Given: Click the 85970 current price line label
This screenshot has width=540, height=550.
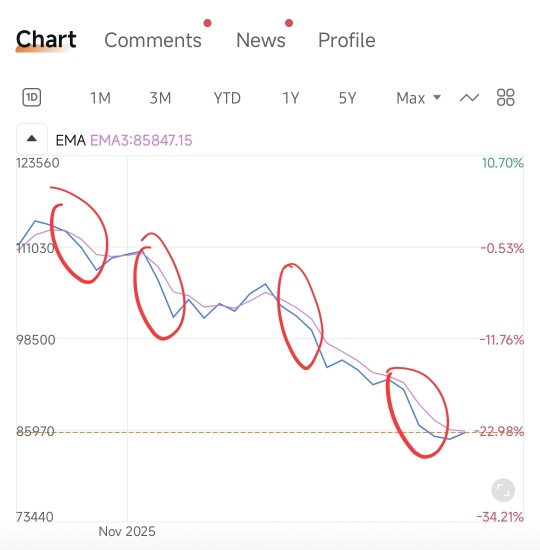Looking at the screenshot, I should tap(35, 431).
